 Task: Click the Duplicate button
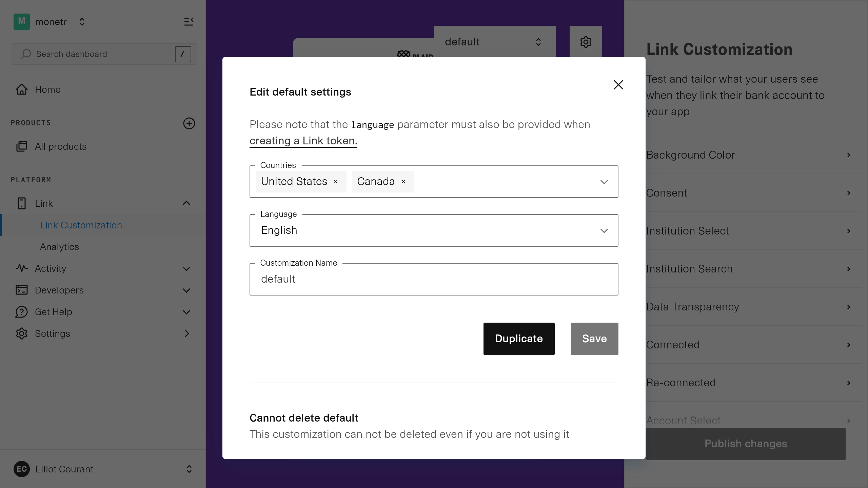(519, 339)
